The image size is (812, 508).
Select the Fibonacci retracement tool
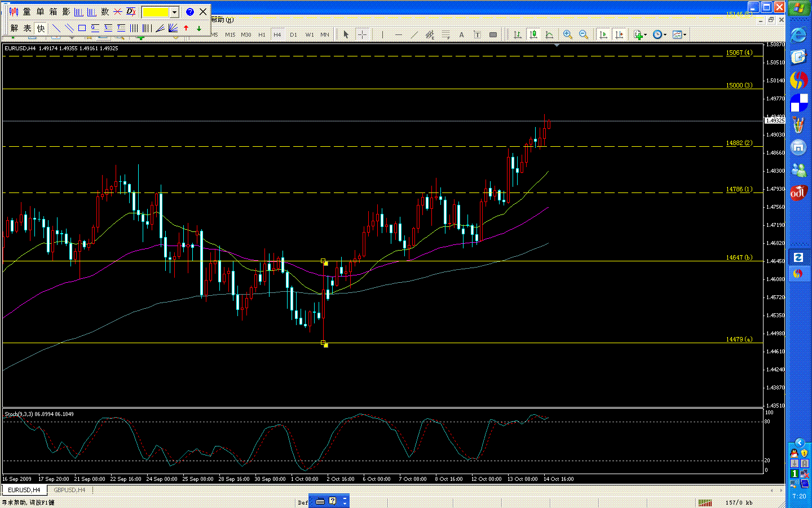click(x=445, y=35)
